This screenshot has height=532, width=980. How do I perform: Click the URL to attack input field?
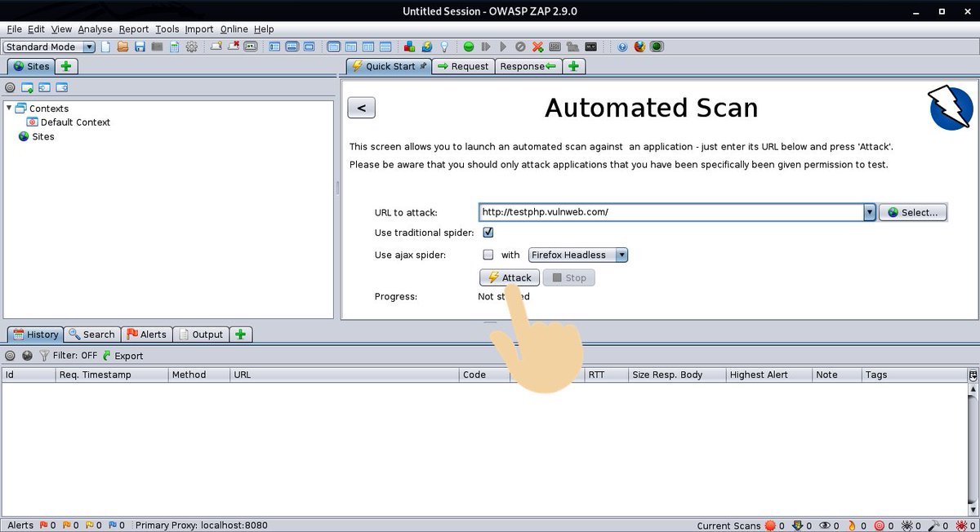coord(671,212)
